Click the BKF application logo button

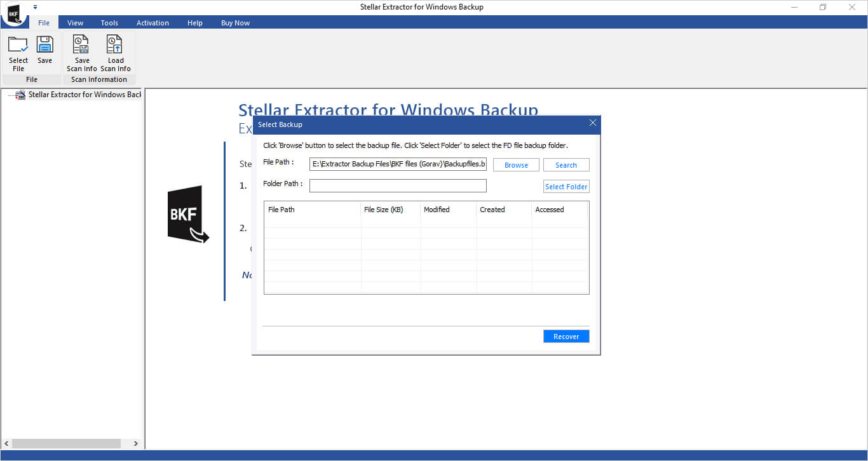13,13
